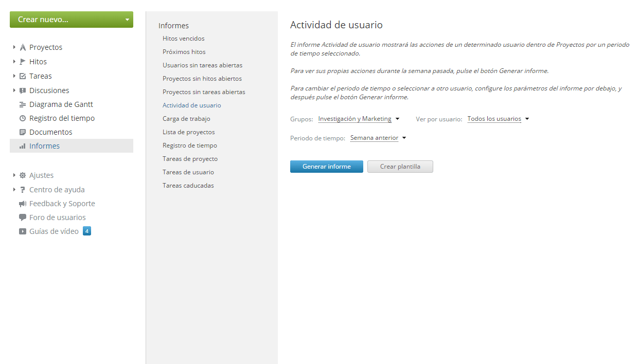Image resolution: width=638 pixels, height=364 pixels.
Task: Expand the Discusiones tree arrow
Action: pos(14,90)
